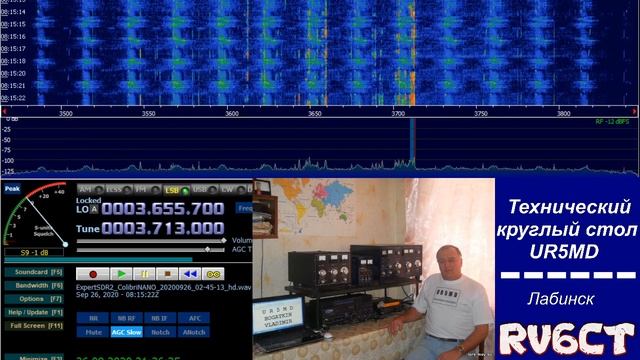Click the RF -12 dBFS indicator
The height and width of the screenshot is (360, 640).
coord(612,122)
